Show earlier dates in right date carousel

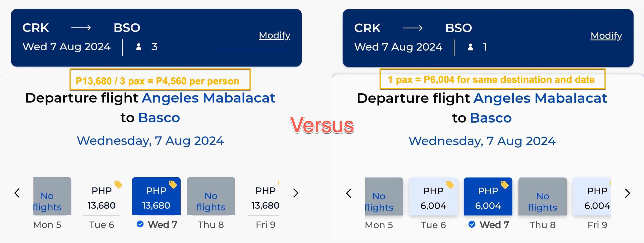349,193
